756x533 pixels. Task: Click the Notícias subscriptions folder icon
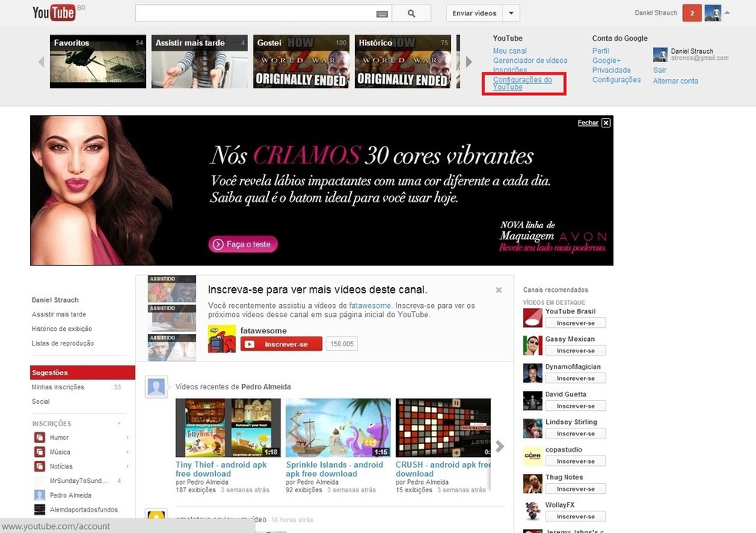click(39, 467)
